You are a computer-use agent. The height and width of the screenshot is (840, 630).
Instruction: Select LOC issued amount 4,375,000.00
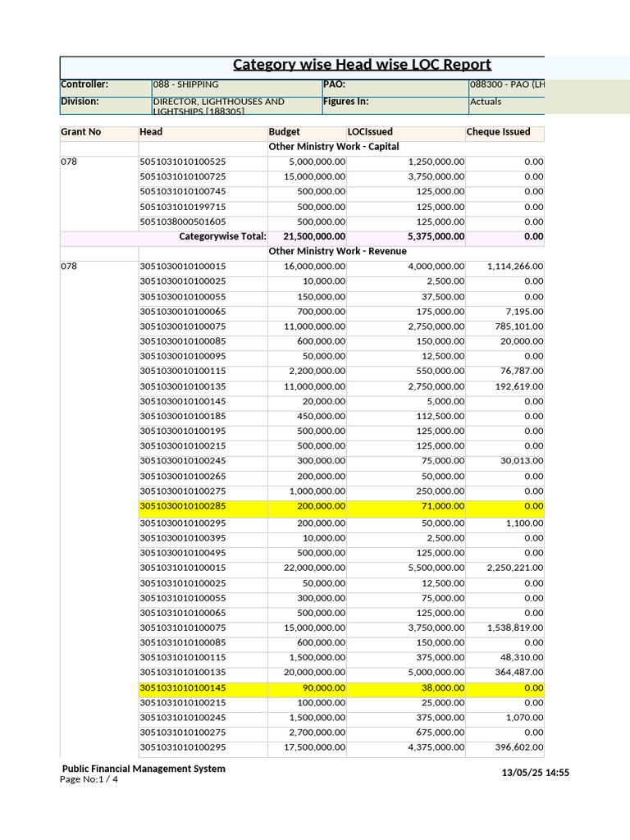click(436, 747)
